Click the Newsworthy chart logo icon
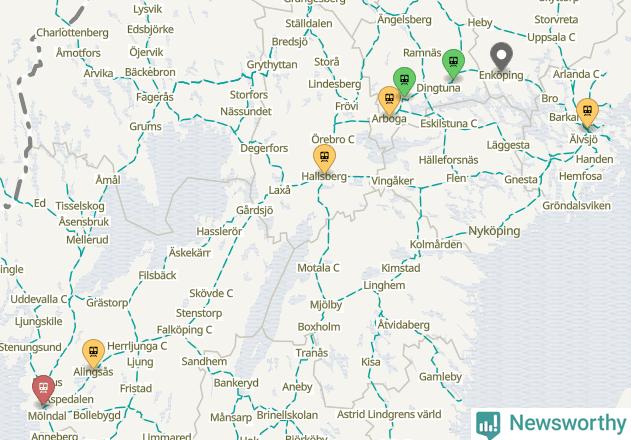Viewport: 631px width, 440px height. [488, 425]
